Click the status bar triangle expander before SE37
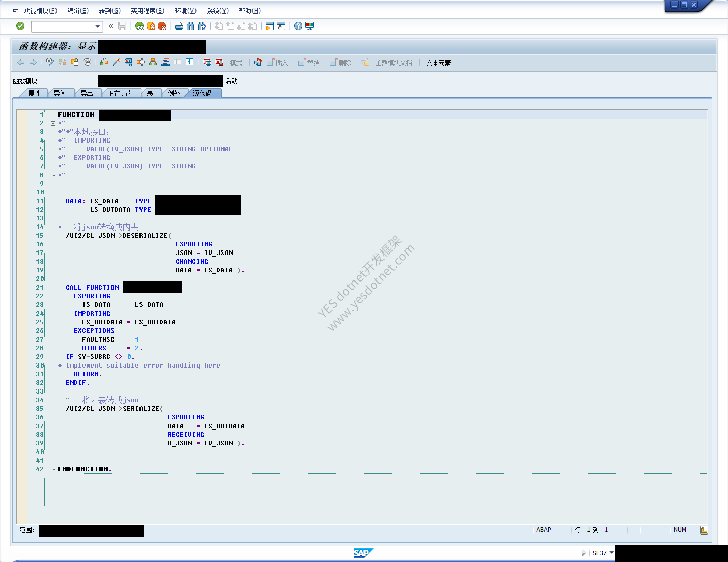 (583, 553)
